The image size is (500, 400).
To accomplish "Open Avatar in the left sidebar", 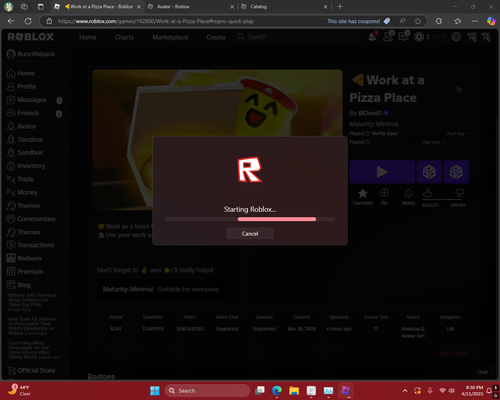I will (x=21, y=126).
